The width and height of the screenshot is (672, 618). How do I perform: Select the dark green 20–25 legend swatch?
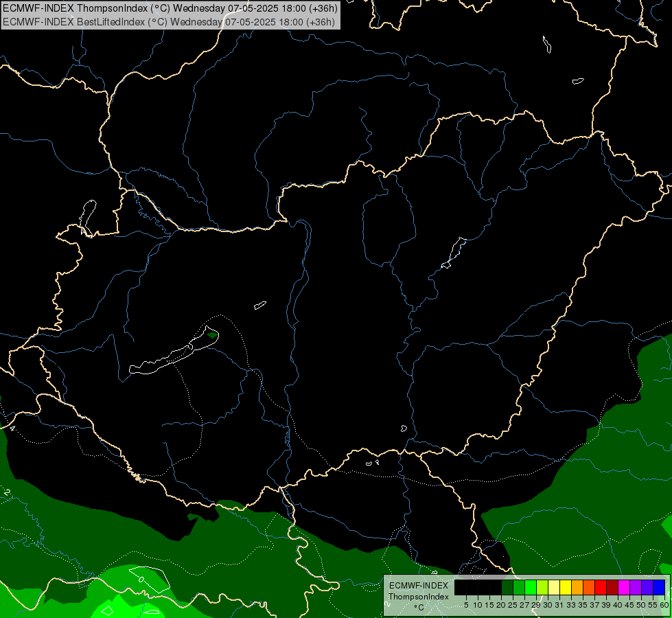tap(507, 587)
